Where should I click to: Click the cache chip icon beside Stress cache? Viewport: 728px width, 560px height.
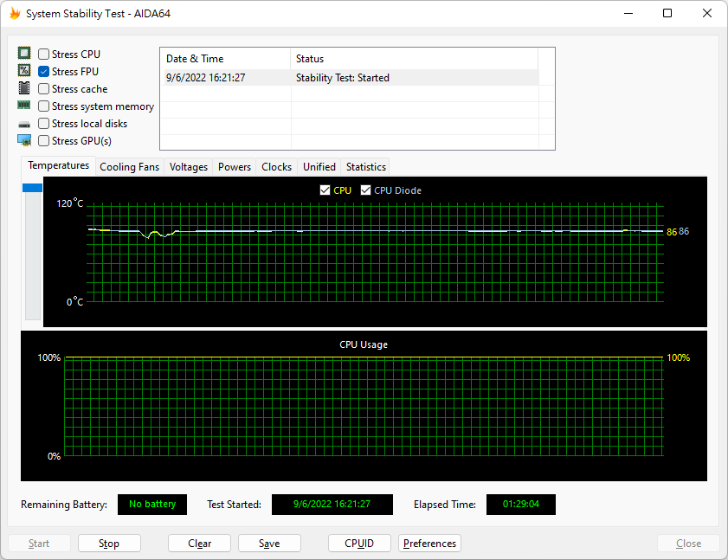click(24, 87)
